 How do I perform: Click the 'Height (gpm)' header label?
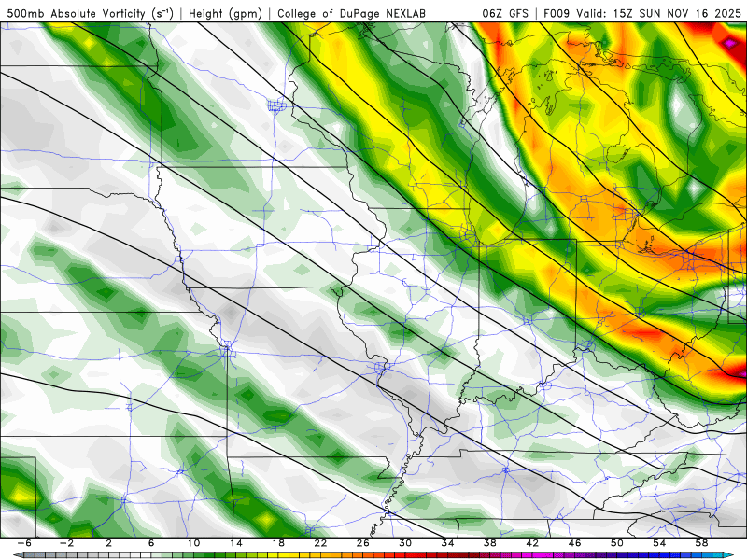225,14
